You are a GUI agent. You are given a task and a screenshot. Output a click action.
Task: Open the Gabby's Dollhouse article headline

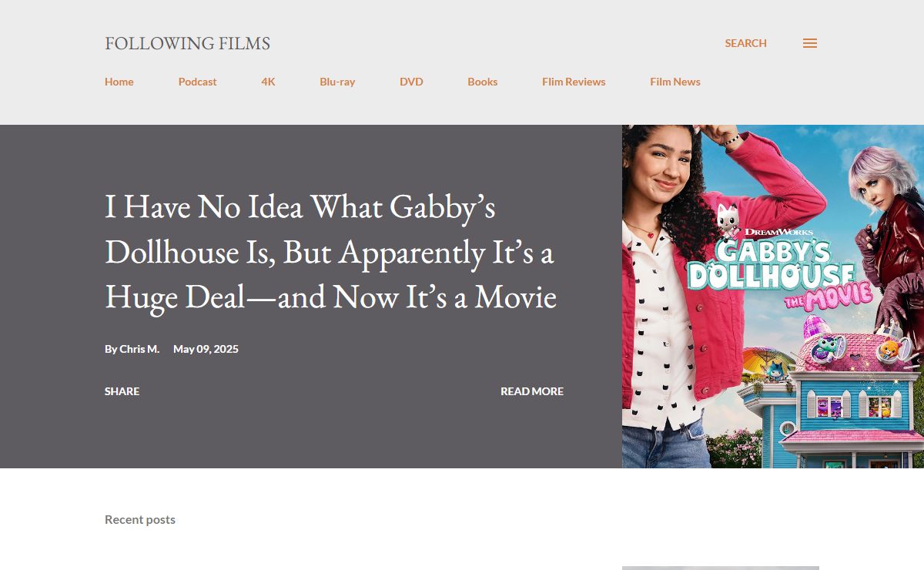pos(330,253)
